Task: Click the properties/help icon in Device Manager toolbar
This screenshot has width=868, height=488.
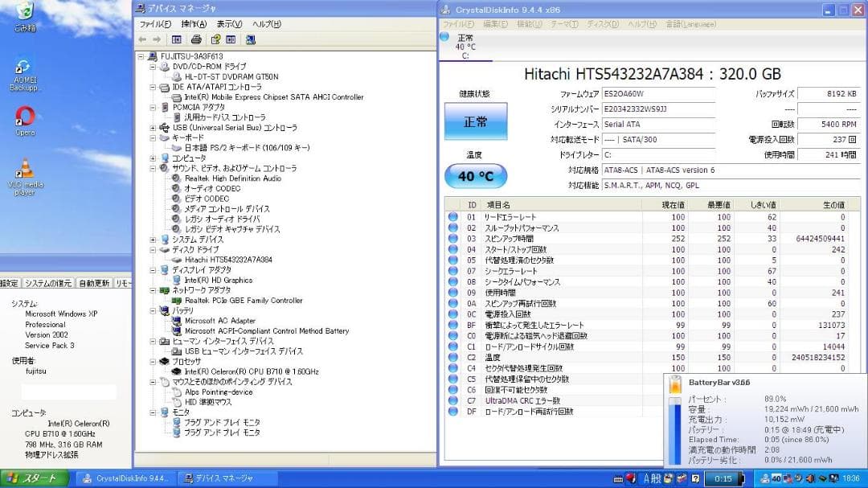Action: pos(215,40)
